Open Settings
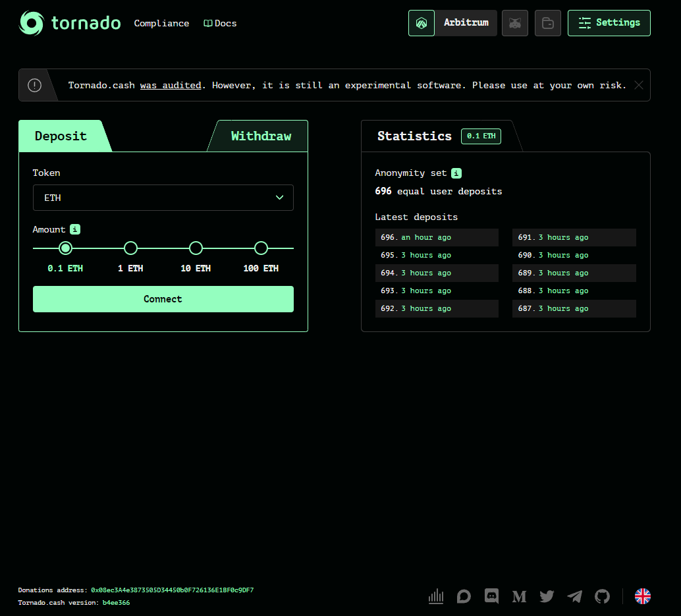 pos(609,23)
